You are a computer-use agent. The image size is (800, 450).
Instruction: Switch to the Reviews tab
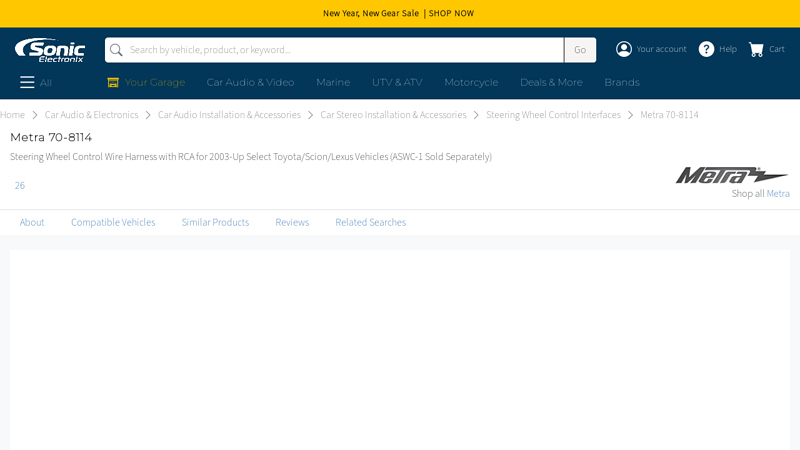click(x=292, y=222)
